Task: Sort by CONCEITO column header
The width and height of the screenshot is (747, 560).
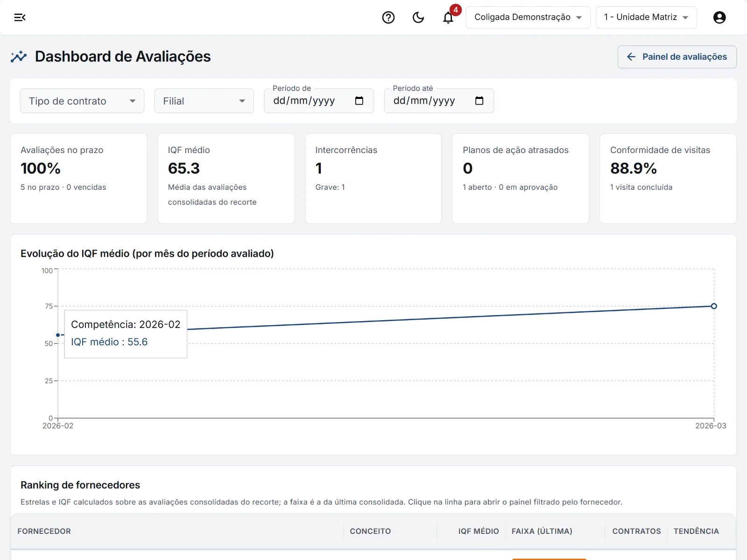Action: pos(370,531)
